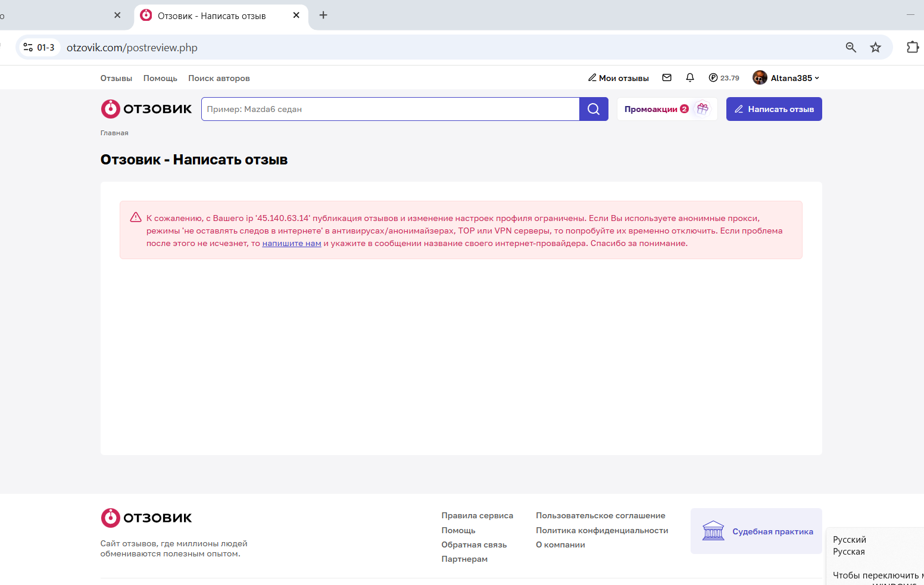Click the courthouse icon next to Судебная практика
Screen dimensions: 924x585
(713, 531)
